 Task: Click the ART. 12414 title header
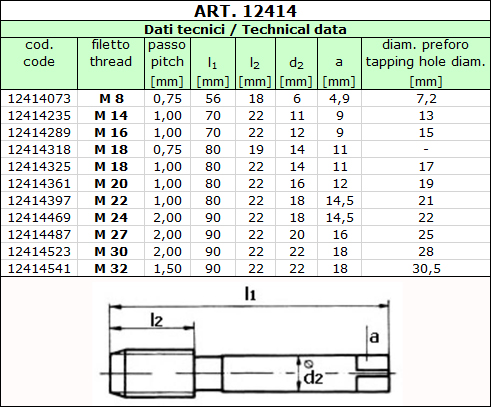(x=245, y=11)
